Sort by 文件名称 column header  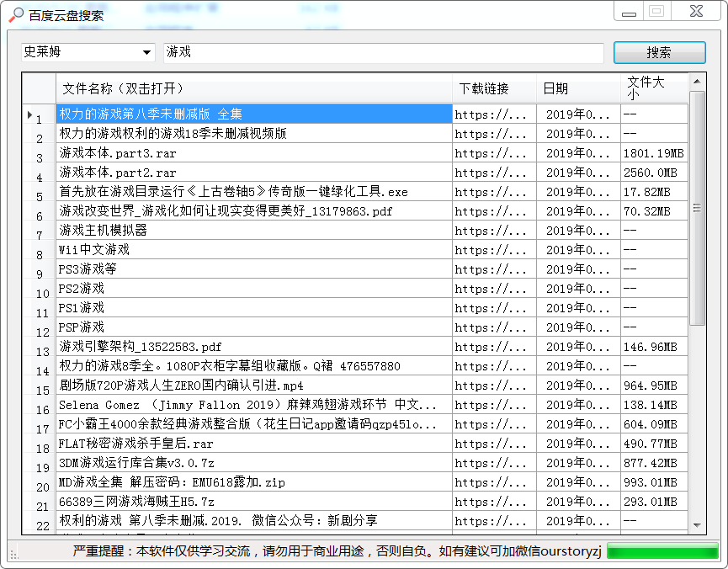pos(254,88)
